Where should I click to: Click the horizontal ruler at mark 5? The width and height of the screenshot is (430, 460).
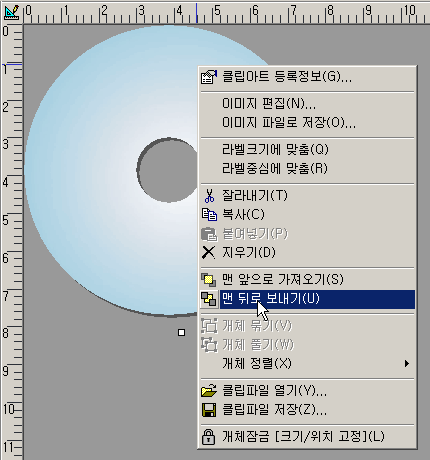[217, 13]
